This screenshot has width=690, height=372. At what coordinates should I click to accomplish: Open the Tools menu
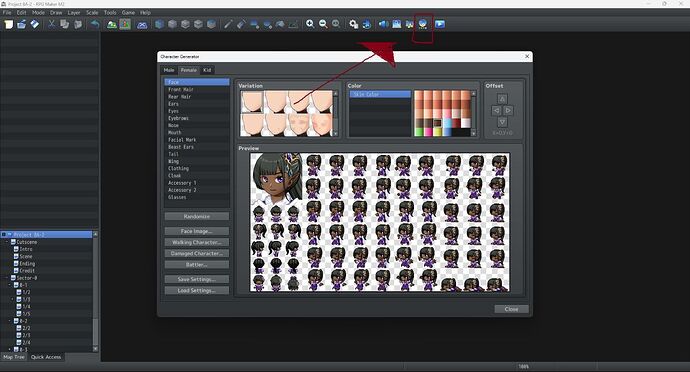[x=110, y=13]
